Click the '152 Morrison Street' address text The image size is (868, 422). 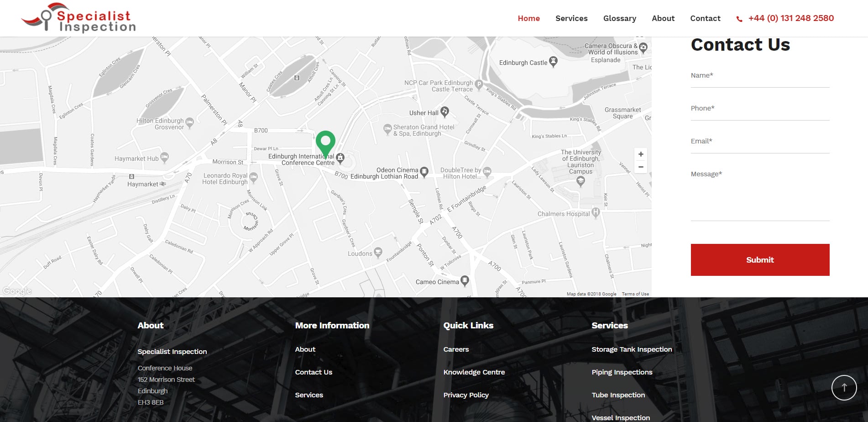[166, 380]
